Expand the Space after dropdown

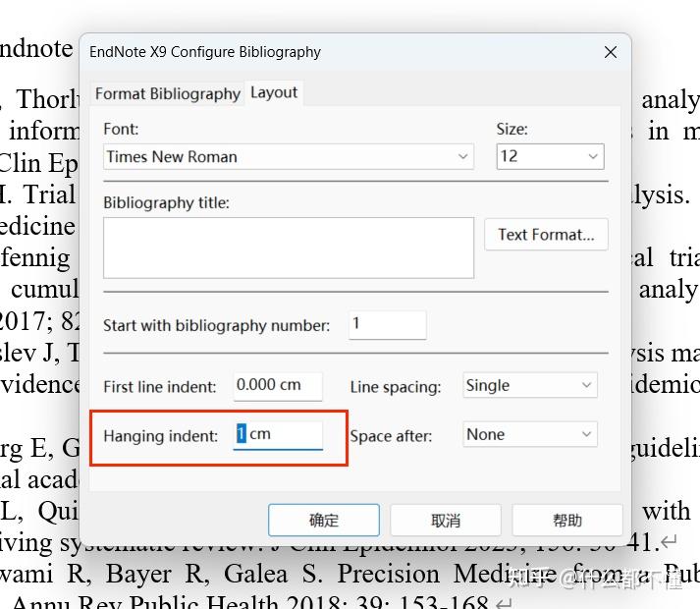(x=529, y=434)
